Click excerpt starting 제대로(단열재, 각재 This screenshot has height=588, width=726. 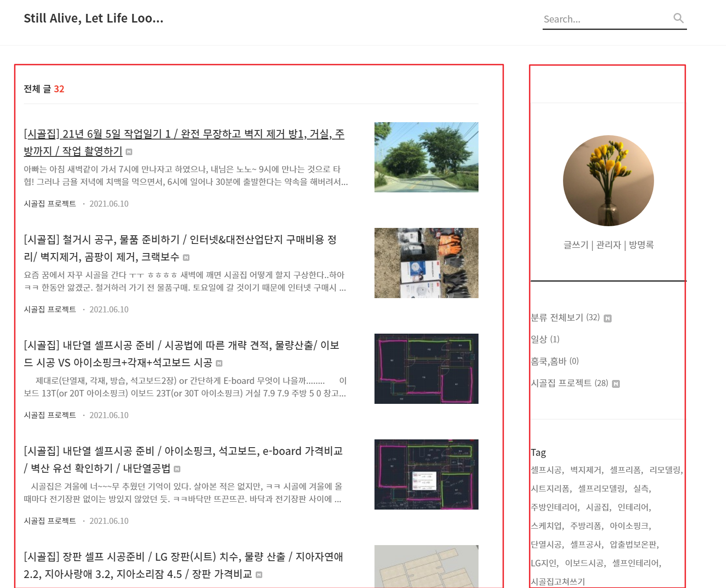(x=185, y=387)
